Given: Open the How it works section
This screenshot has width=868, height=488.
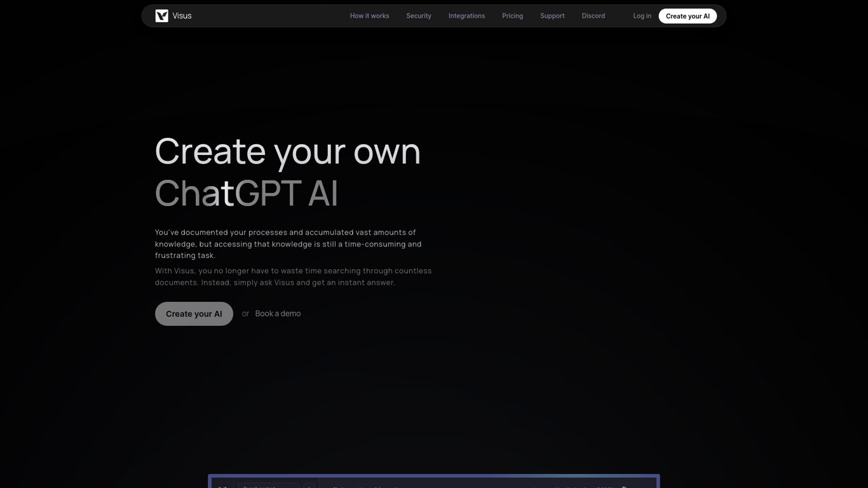Looking at the screenshot, I should (x=369, y=16).
